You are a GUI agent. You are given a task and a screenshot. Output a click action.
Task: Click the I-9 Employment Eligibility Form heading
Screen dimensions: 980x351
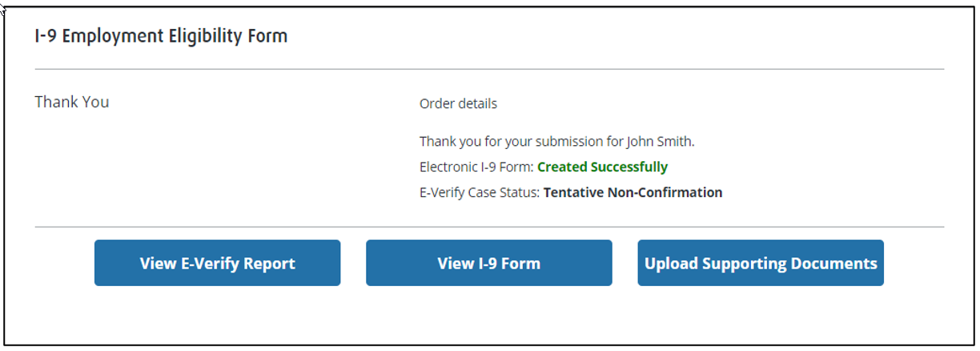pyautogui.click(x=161, y=36)
